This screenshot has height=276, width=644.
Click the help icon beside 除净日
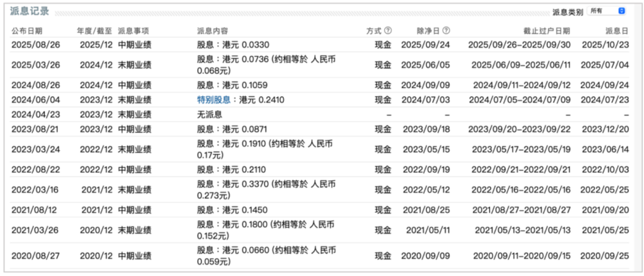446,31
